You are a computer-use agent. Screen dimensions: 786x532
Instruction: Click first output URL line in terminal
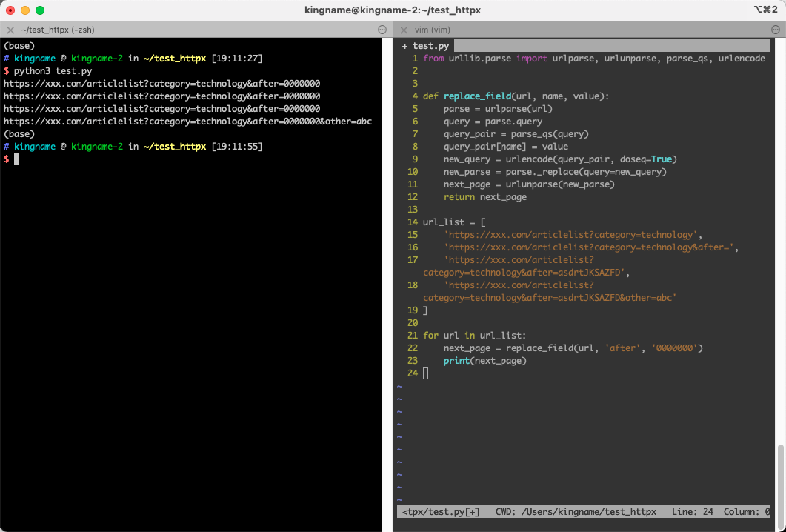(x=161, y=83)
